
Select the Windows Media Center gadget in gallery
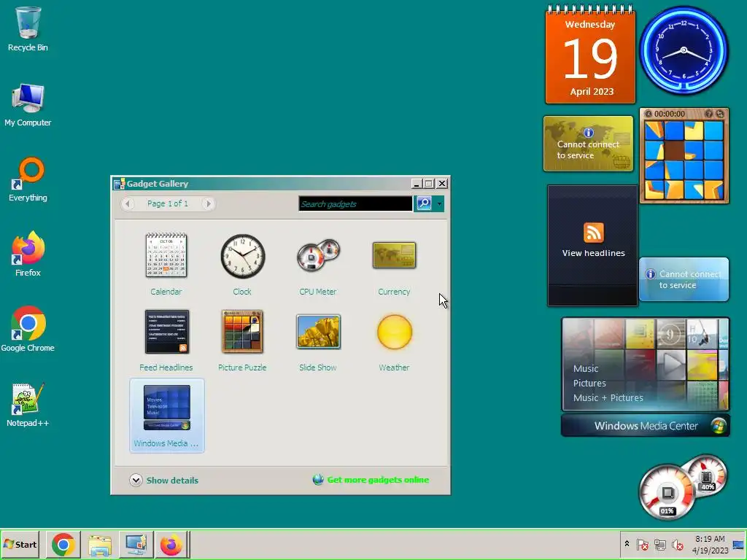167,415
